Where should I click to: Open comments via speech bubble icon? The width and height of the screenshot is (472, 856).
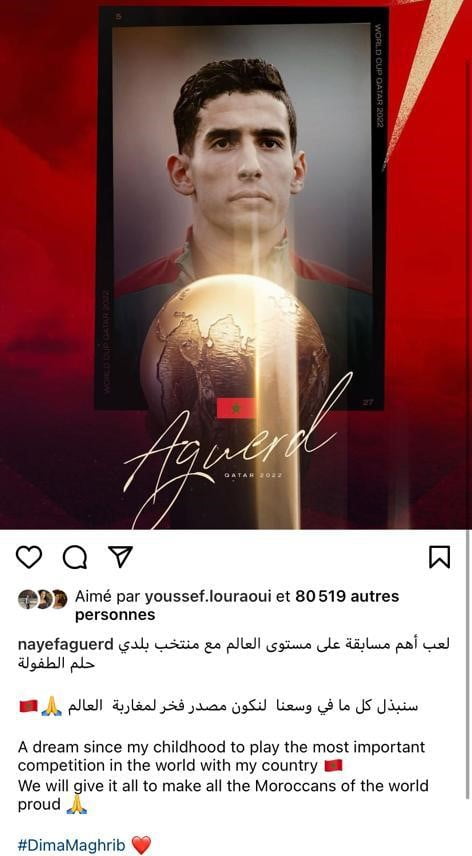(x=75, y=557)
